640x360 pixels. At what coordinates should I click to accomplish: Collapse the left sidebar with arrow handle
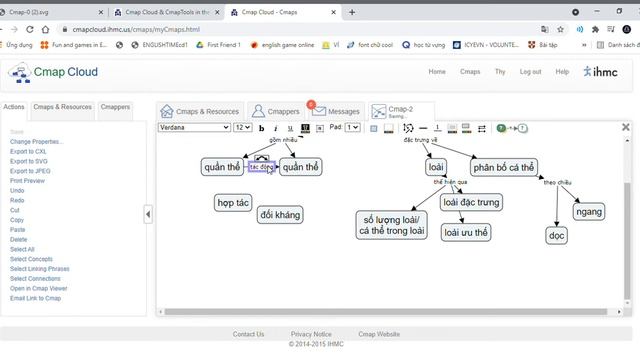click(x=148, y=214)
